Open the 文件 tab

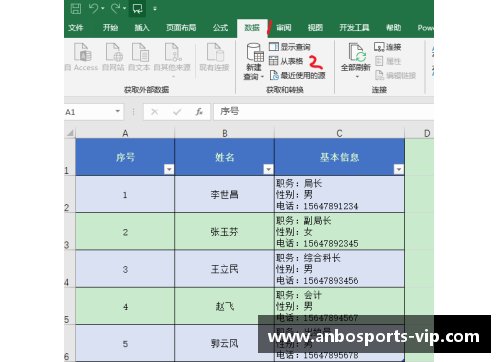pos(76,28)
